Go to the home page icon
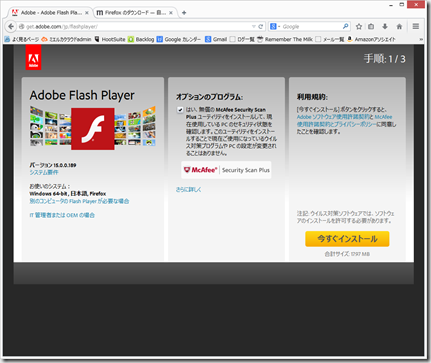The image size is (431, 363). click(x=399, y=26)
